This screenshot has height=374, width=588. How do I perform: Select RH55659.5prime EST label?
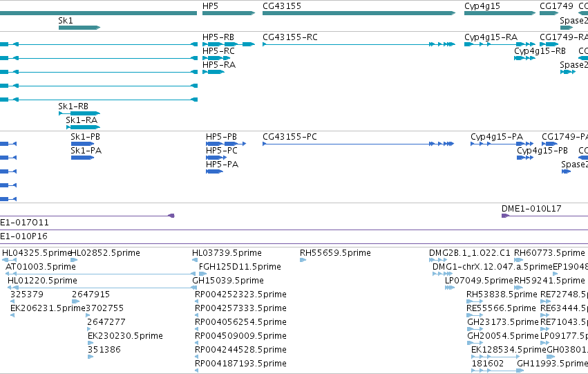click(x=335, y=253)
